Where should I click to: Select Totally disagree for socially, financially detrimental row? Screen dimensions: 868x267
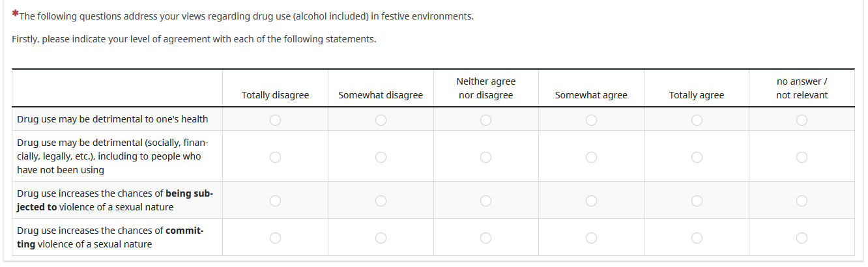pos(275,157)
